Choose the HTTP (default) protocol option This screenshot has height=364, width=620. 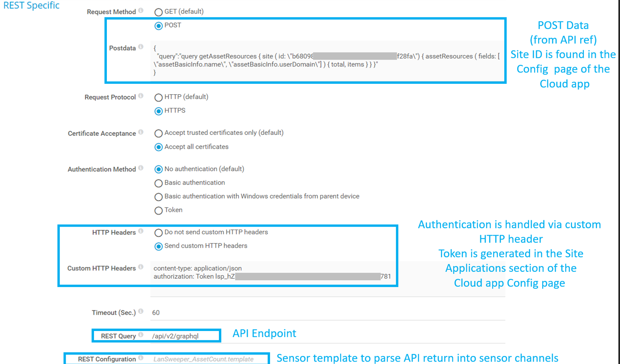(158, 97)
